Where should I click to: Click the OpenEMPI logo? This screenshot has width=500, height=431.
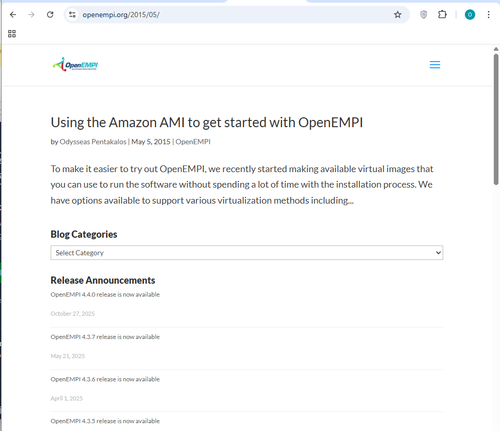click(x=75, y=64)
